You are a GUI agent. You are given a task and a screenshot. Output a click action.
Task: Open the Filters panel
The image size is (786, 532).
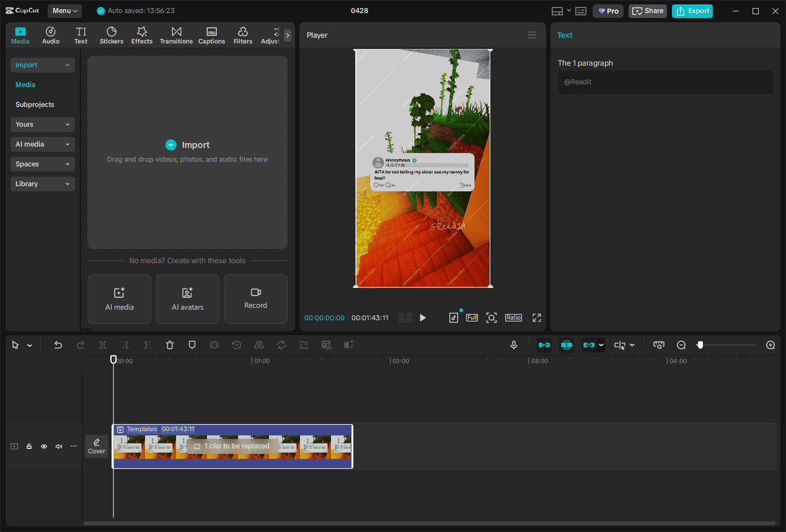pyautogui.click(x=242, y=35)
